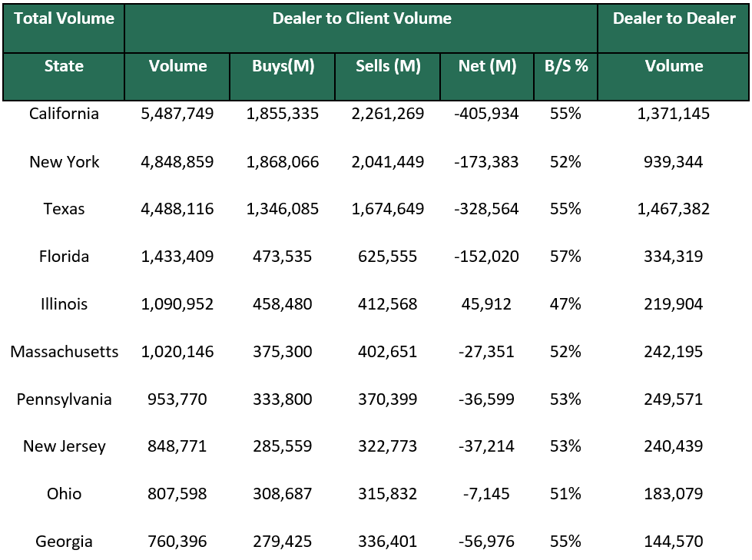Viewport: 752px width, 560px height.
Task: Click Texas net -328,564
Action: coord(486,209)
